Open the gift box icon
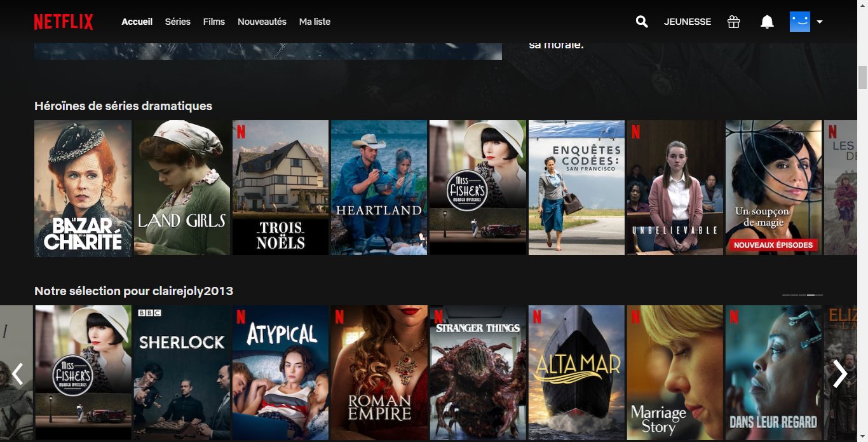 point(733,22)
